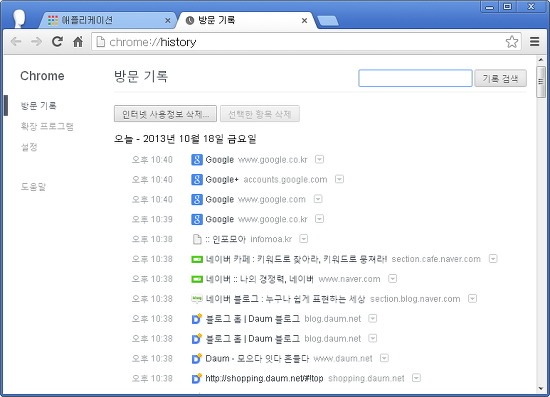The height and width of the screenshot is (397, 550).
Task: Open dropdown arrow for infomoa.kr entry
Action: point(303,239)
